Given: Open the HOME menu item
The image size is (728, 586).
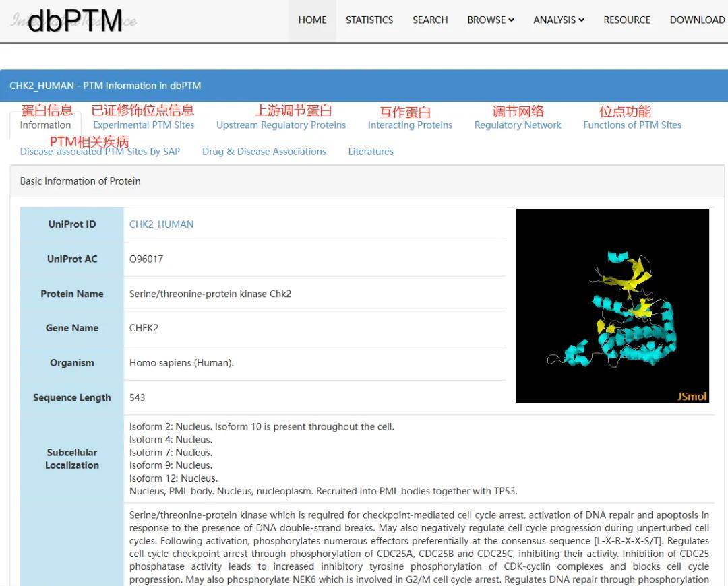Looking at the screenshot, I should pyautogui.click(x=312, y=20).
